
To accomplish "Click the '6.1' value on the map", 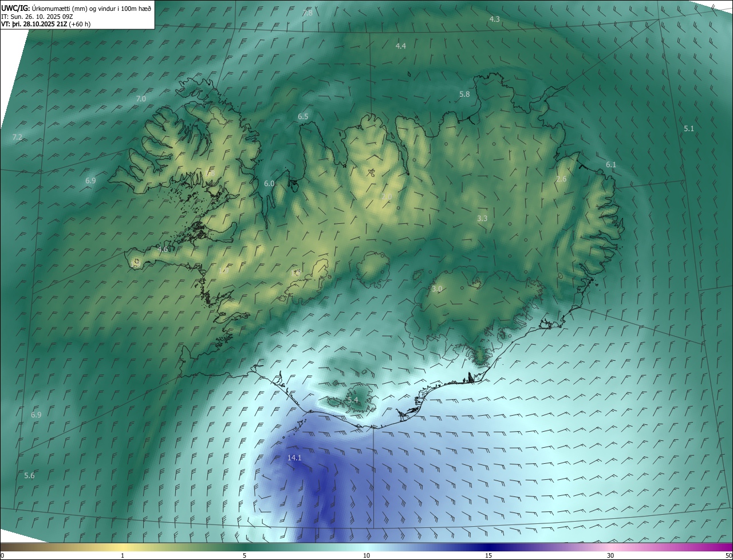I will [611, 165].
